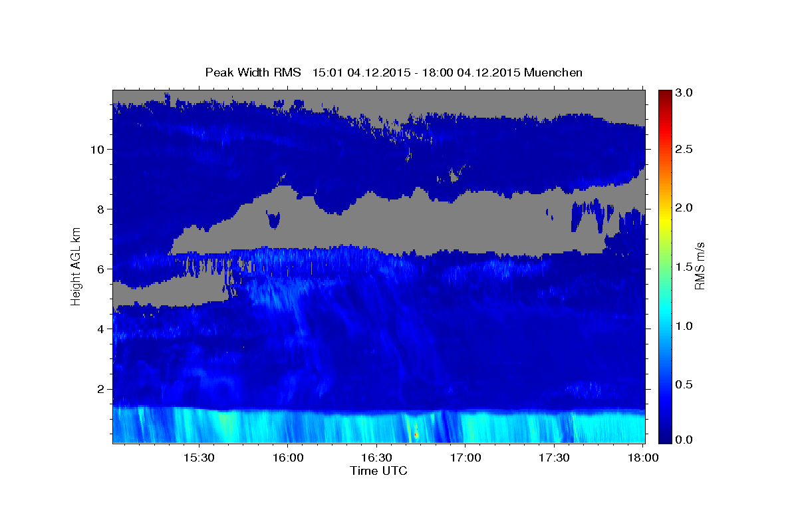Click the height label '2'
This screenshot has width=798, height=532.
point(102,388)
